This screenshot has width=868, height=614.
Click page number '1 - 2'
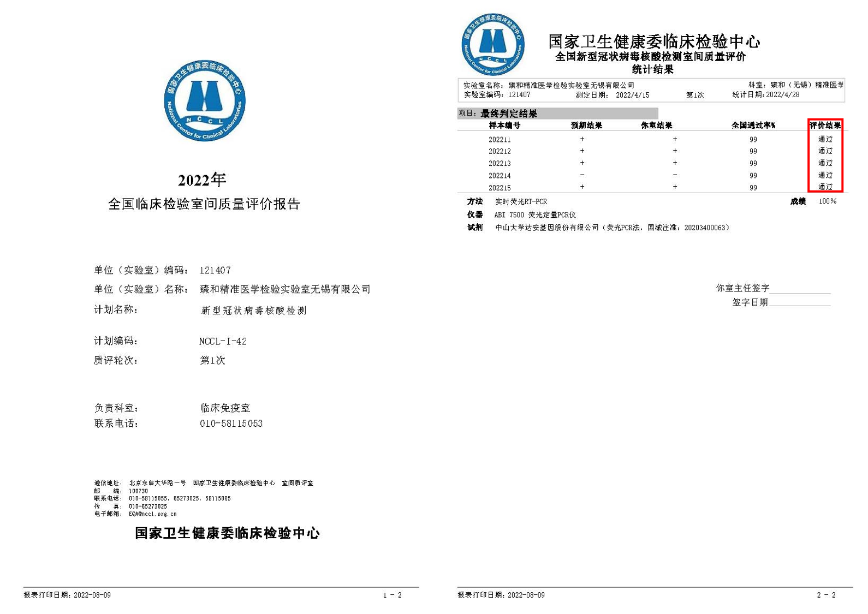click(393, 595)
